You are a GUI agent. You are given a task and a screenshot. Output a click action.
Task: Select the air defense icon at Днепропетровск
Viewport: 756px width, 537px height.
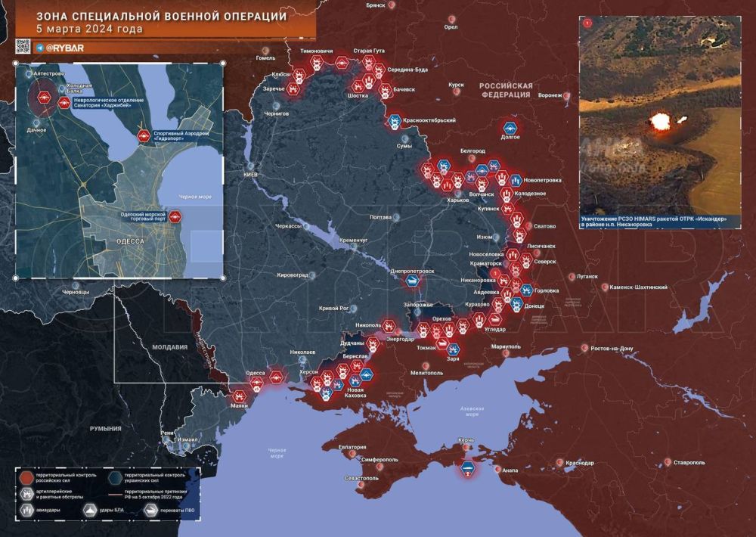tap(413, 281)
